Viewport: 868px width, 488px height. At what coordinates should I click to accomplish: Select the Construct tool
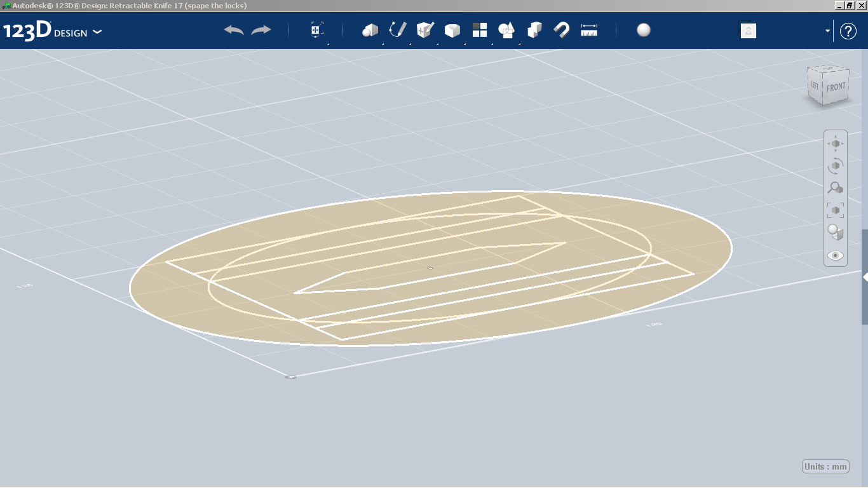point(424,29)
